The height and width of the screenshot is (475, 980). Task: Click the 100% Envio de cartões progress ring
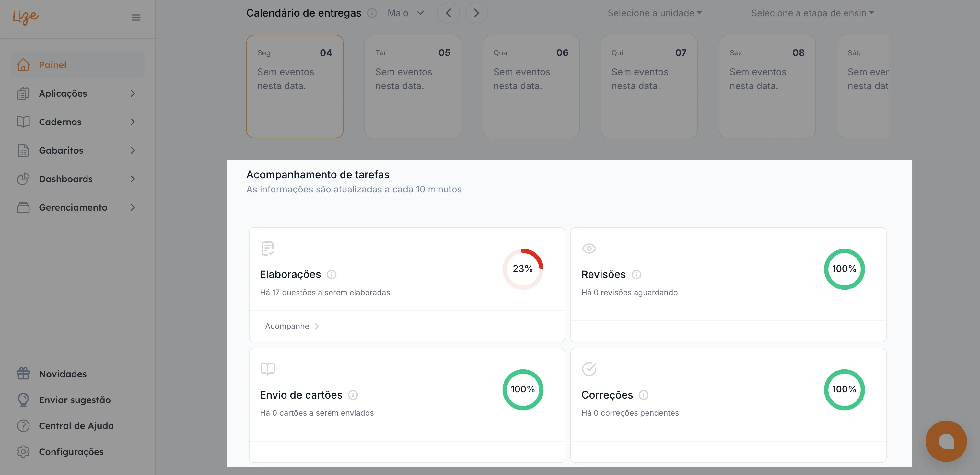523,389
